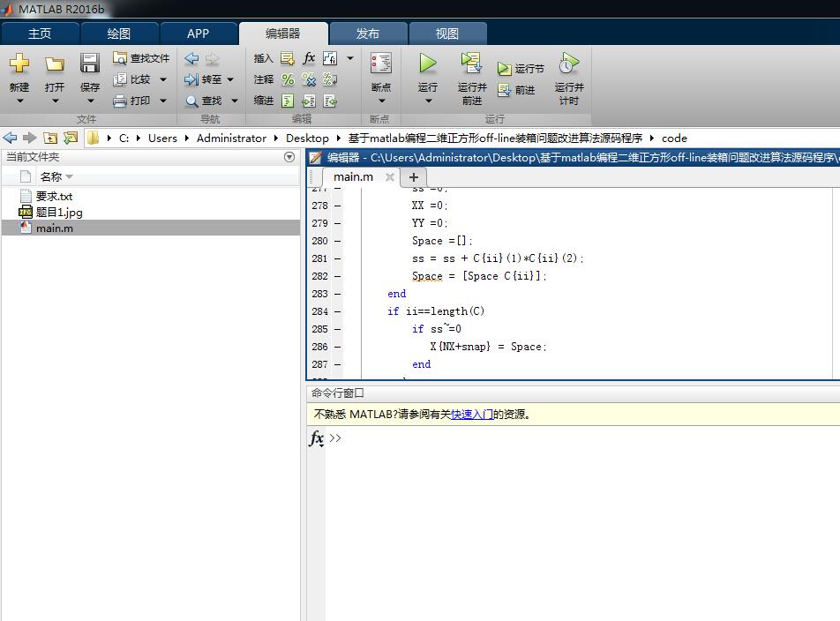Click Run Section (运行节) icon

pyautogui.click(x=504, y=69)
